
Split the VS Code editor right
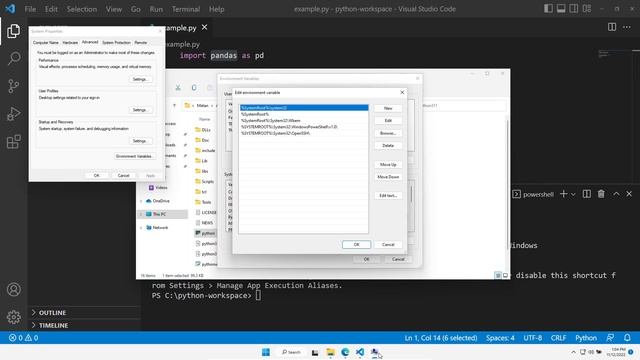[612, 27]
